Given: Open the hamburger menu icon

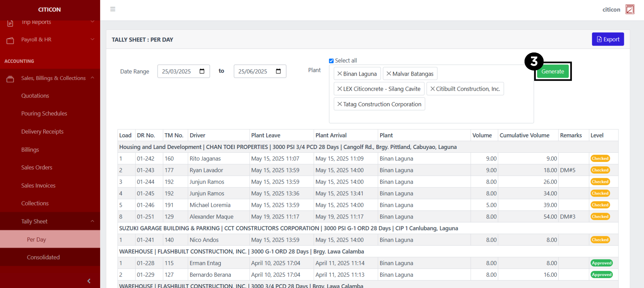Looking at the screenshot, I should click(x=113, y=9).
